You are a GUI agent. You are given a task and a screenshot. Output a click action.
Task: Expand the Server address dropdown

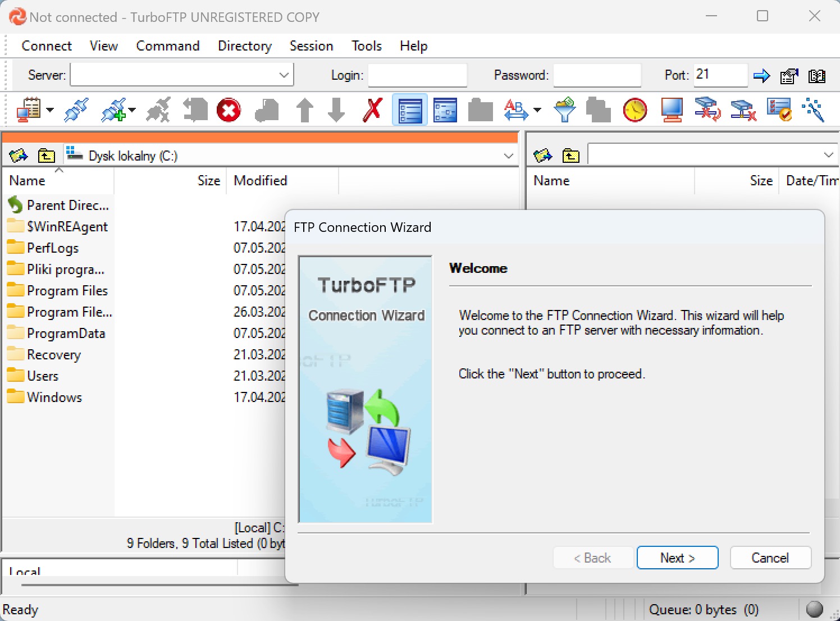[284, 75]
